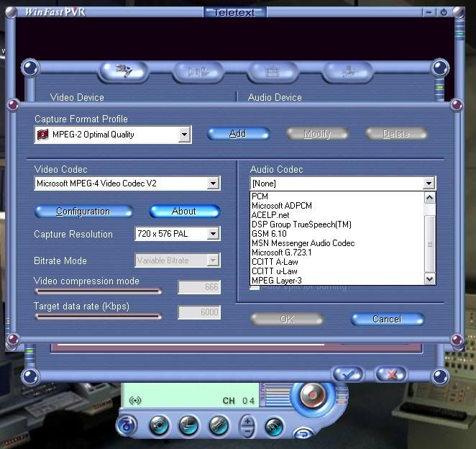This screenshot has height=449, width=476.
Task: Collapse the Audio Codec dropdown arrow
Action: pyautogui.click(x=429, y=183)
